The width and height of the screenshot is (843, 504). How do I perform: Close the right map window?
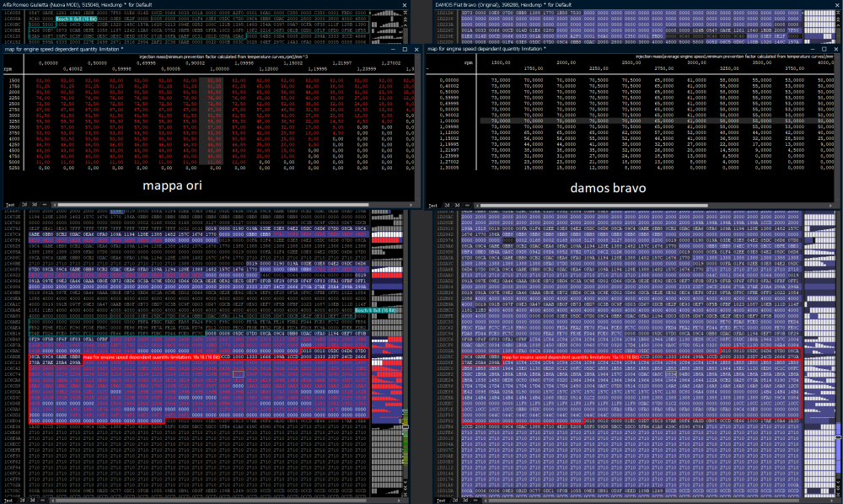(835, 49)
